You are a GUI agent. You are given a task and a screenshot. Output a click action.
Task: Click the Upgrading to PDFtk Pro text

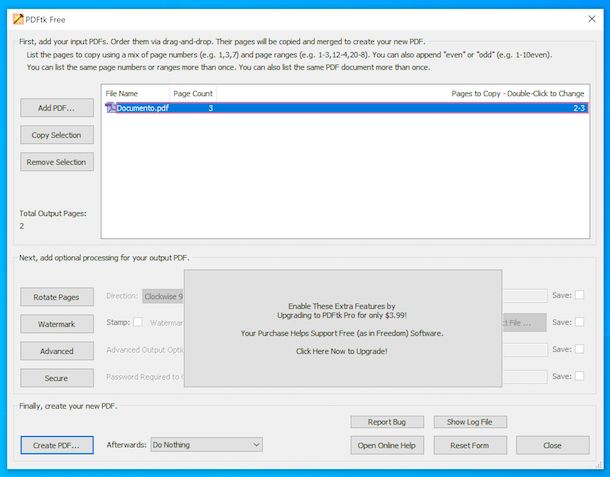pos(342,315)
